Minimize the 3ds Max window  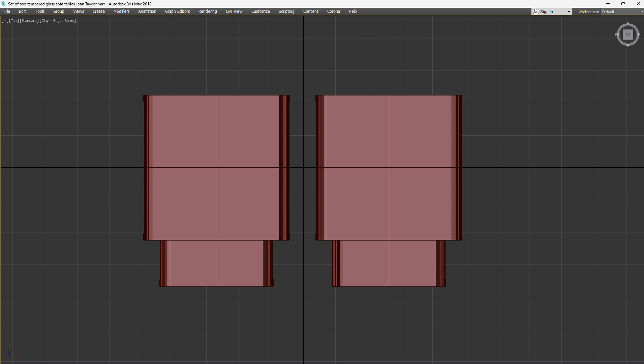coord(608,4)
